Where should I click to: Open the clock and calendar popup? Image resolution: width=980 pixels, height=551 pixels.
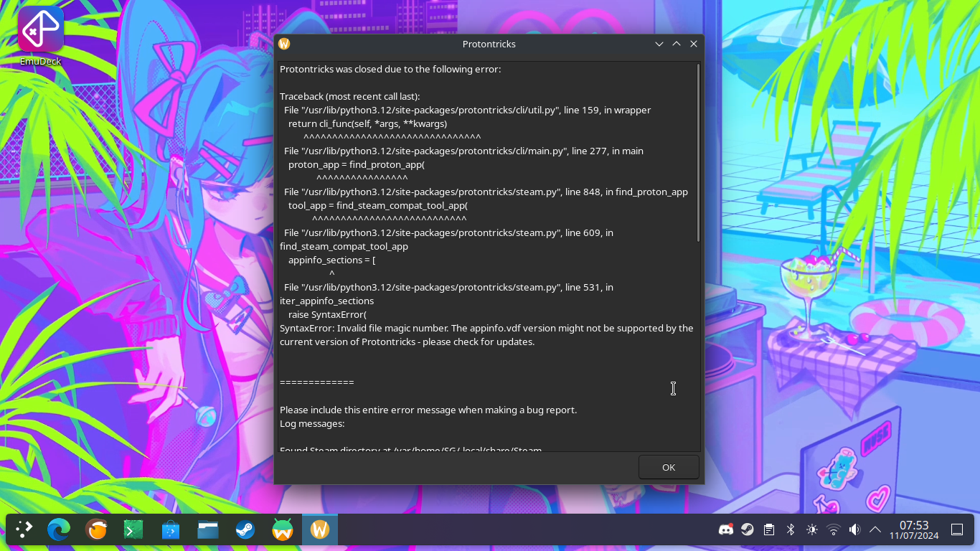pos(914,530)
